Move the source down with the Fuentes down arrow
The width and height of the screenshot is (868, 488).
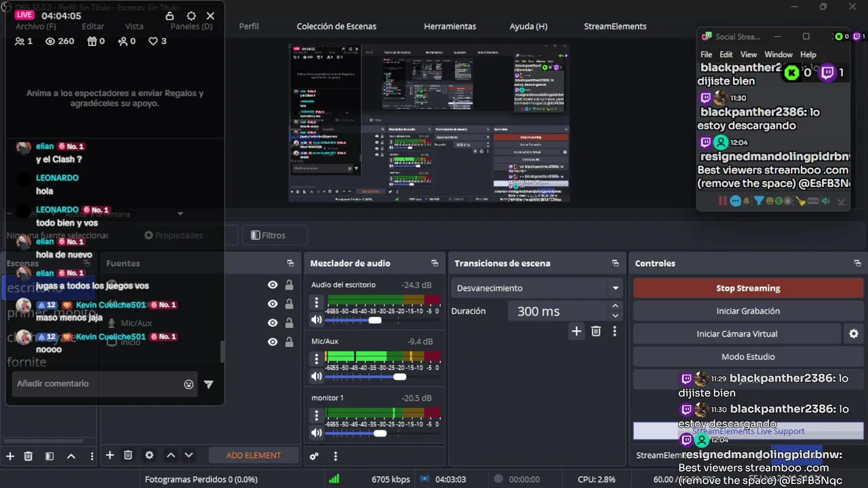[x=189, y=455]
